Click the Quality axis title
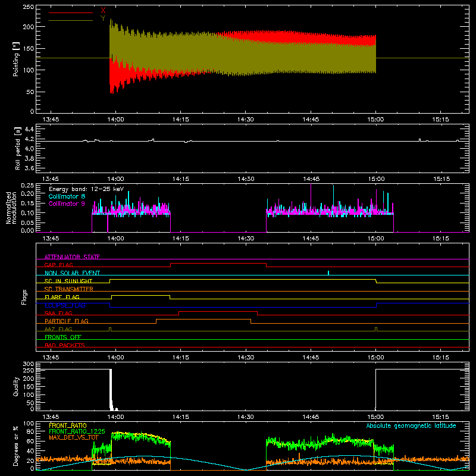Screen dimensions: 476x476 coord(16,386)
